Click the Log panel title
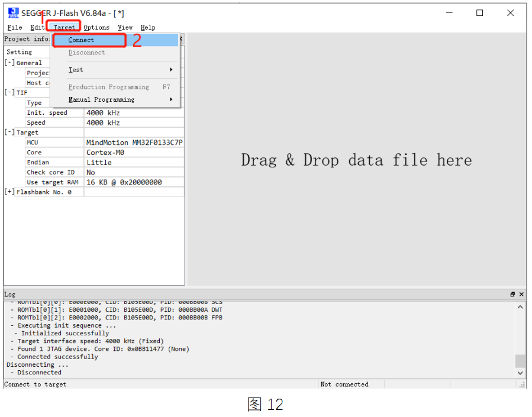Image resolution: width=532 pixels, height=417 pixels. pyautogui.click(x=10, y=295)
